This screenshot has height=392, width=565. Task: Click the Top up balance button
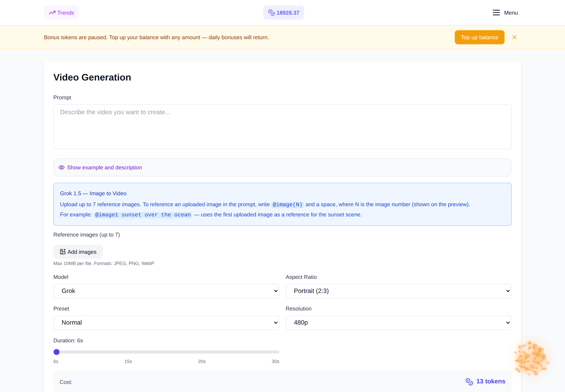point(479,37)
